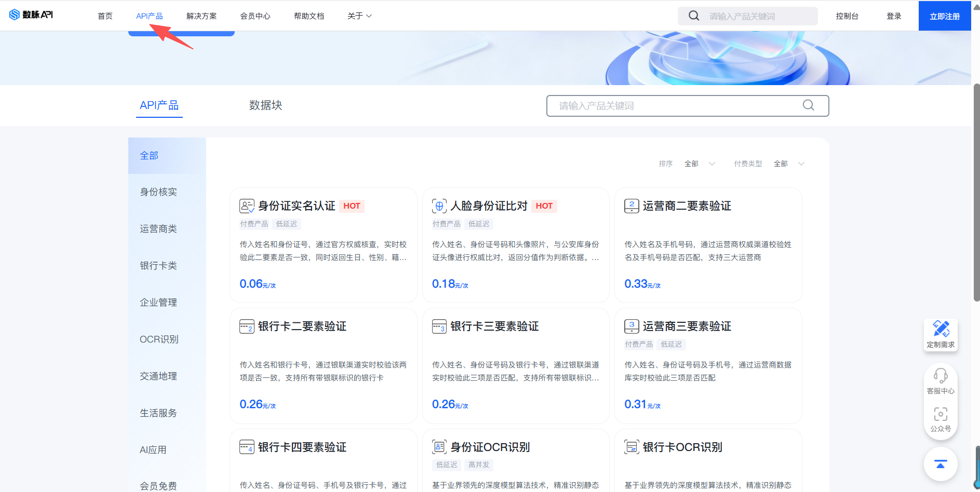The height and width of the screenshot is (492, 980).
Task: Click the 立即注册 button
Action: click(x=944, y=16)
